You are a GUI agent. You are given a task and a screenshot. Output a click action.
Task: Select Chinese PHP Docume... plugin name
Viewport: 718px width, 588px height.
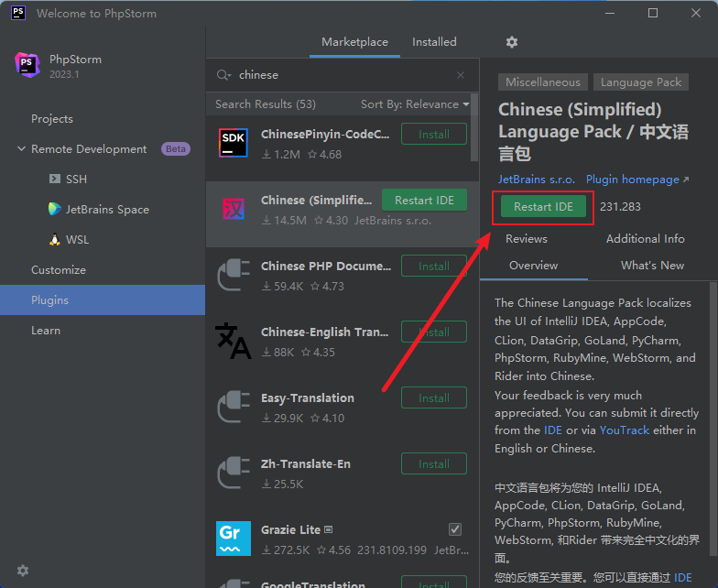326,266
